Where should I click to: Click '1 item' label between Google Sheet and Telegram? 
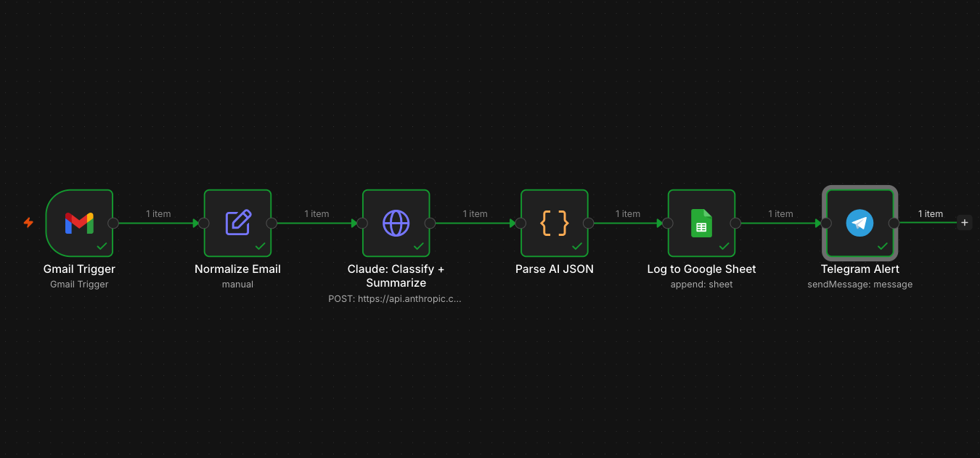coord(781,213)
